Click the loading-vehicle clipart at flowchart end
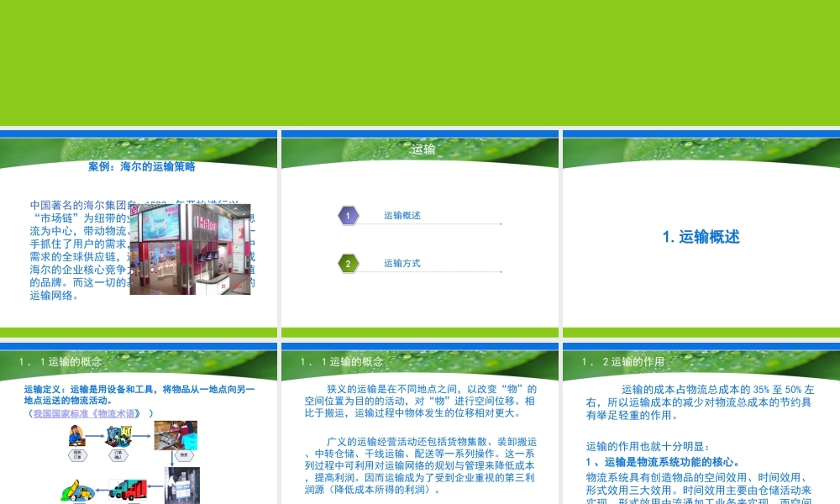Screen dimensions: 840x504 coord(77,491)
